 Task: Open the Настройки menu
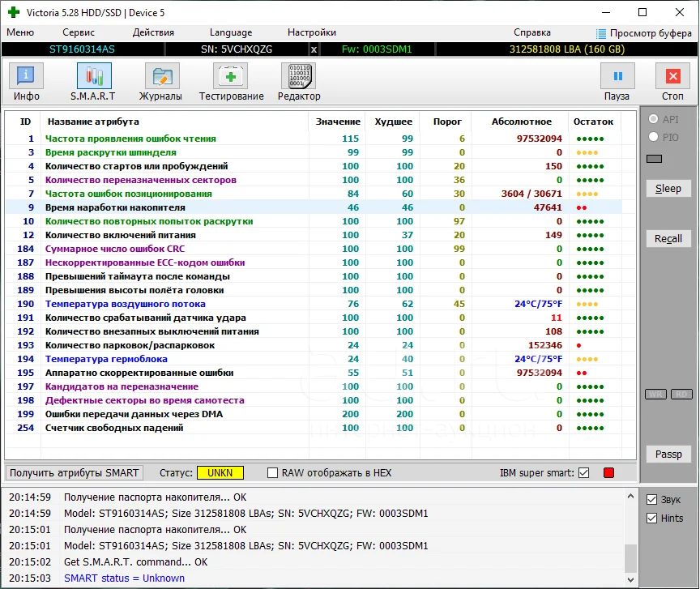click(x=312, y=32)
